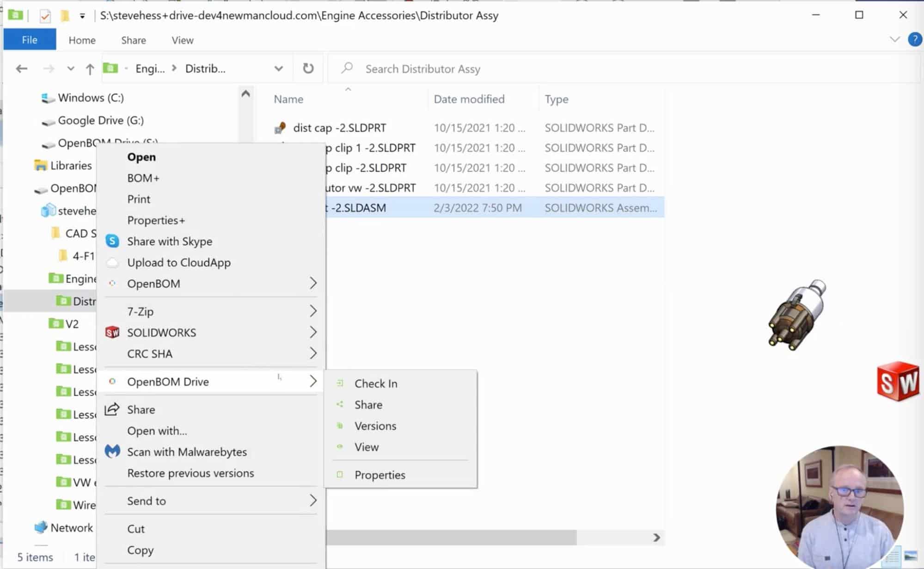Click the Versions icon in the OpenBOM Drive submenu
This screenshot has width=924, height=569.
coord(340,425)
